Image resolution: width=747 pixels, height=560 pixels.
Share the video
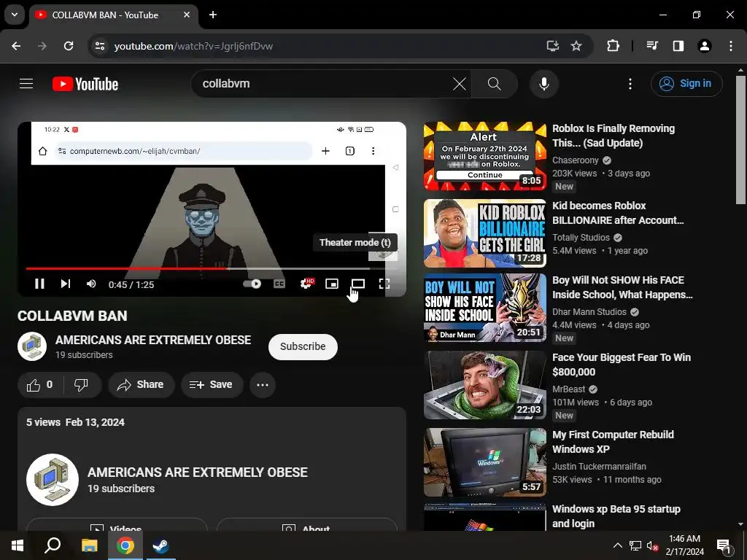coord(141,385)
